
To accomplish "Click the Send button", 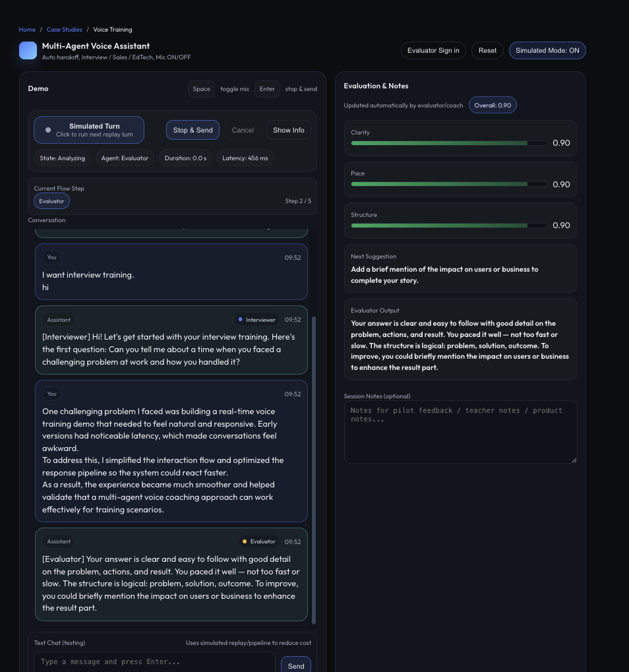I will pos(296,665).
